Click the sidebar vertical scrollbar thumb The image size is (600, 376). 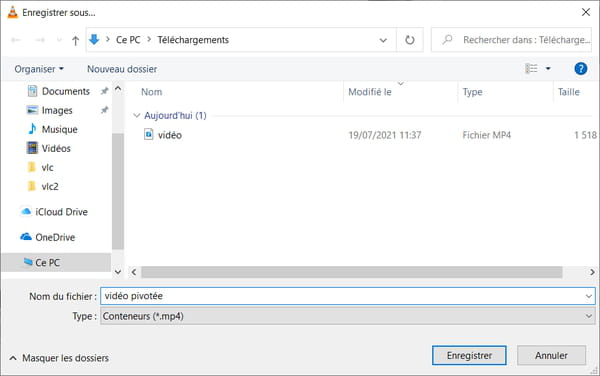pos(118,191)
